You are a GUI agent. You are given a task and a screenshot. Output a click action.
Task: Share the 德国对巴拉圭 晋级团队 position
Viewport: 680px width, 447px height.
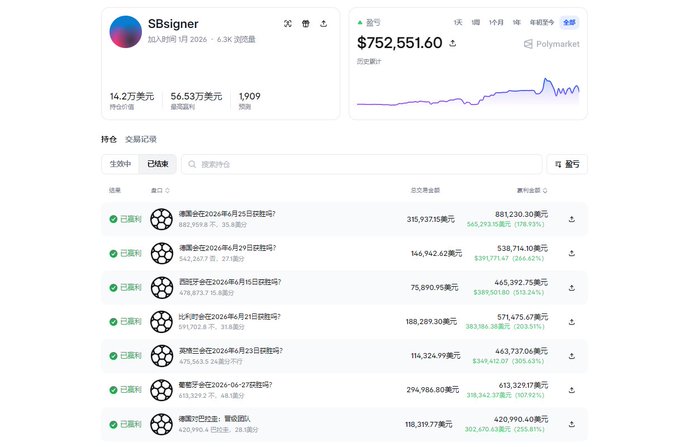pos(572,424)
